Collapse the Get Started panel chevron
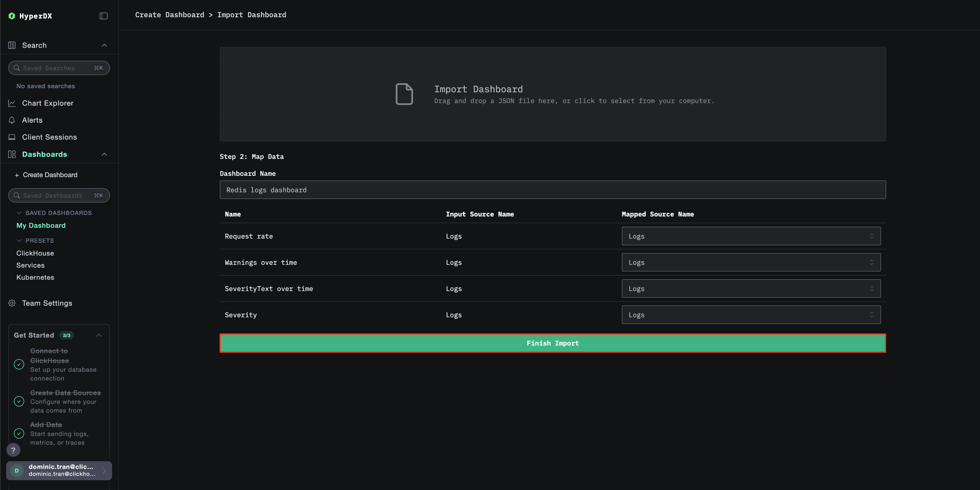 (98, 335)
